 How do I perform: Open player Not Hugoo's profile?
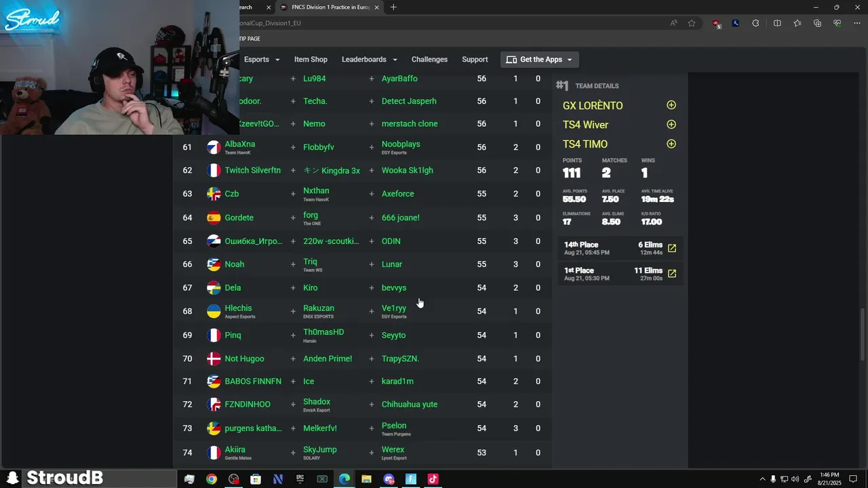(244, 359)
